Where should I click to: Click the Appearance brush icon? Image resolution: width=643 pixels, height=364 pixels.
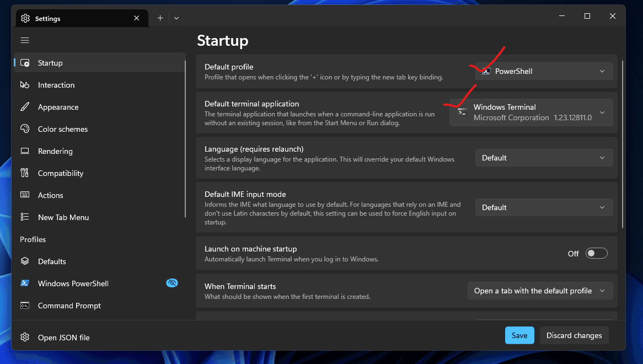[x=25, y=107]
